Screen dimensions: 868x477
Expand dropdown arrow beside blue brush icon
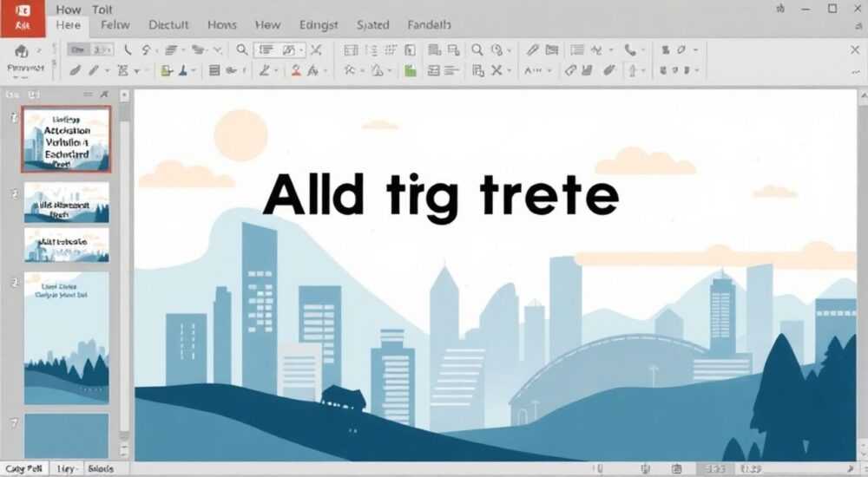pos(194,71)
